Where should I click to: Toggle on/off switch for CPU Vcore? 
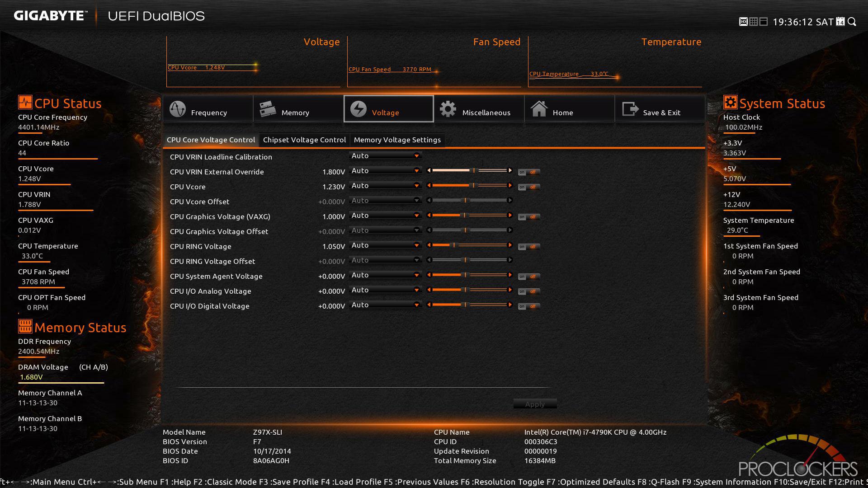pyautogui.click(x=528, y=187)
